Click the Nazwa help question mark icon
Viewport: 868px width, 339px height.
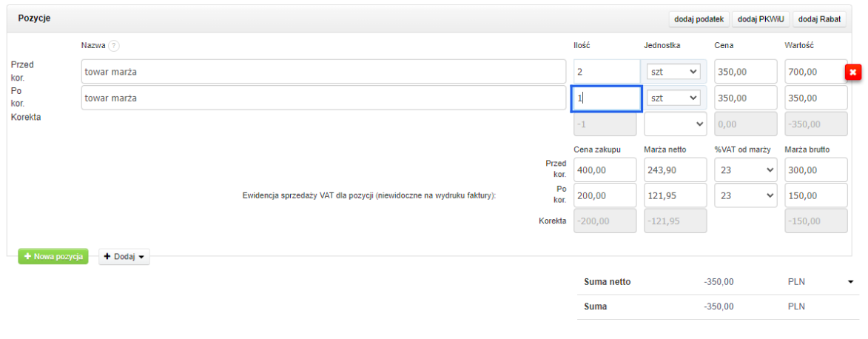(x=114, y=46)
